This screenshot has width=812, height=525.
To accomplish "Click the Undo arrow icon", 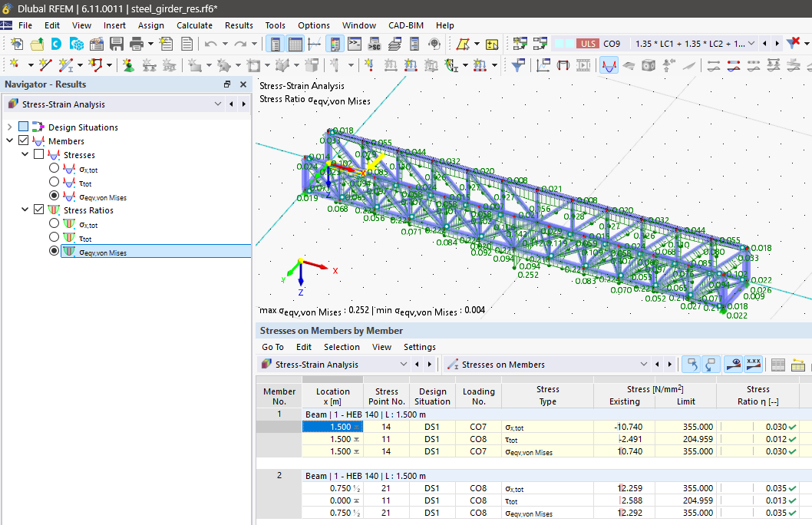I will 210,45.
